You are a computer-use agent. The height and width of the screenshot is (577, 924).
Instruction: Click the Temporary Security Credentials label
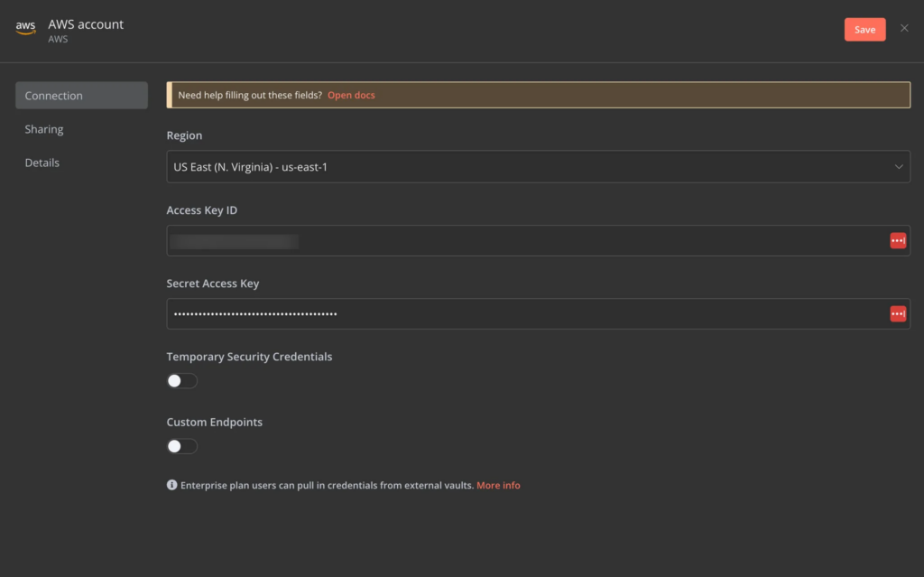(249, 357)
